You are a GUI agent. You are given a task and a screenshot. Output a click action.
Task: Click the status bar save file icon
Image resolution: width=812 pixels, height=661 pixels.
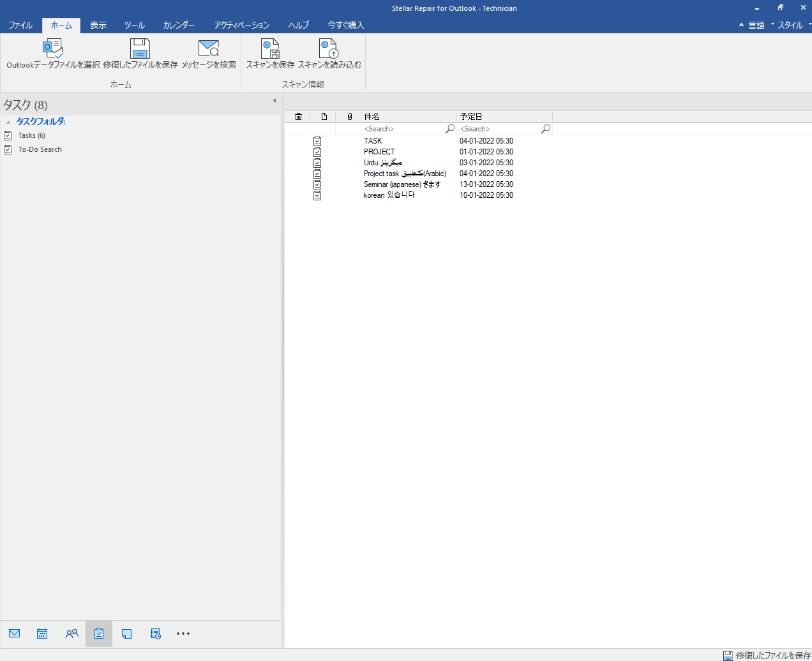[x=728, y=655]
